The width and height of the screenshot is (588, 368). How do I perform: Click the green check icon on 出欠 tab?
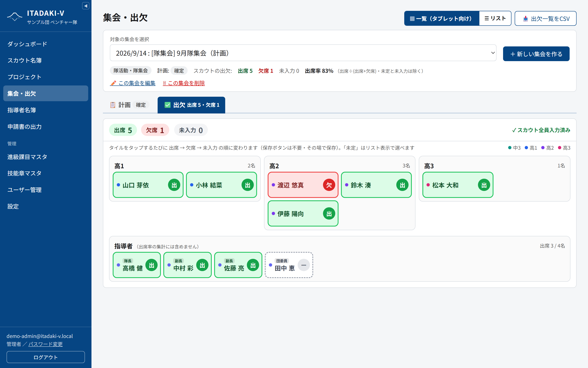(x=167, y=105)
